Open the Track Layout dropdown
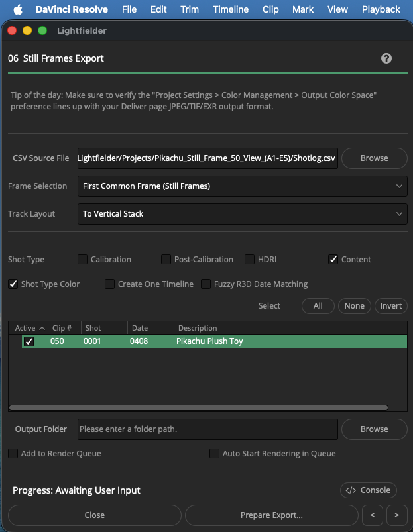This screenshot has width=413, height=532. coord(243,214)
